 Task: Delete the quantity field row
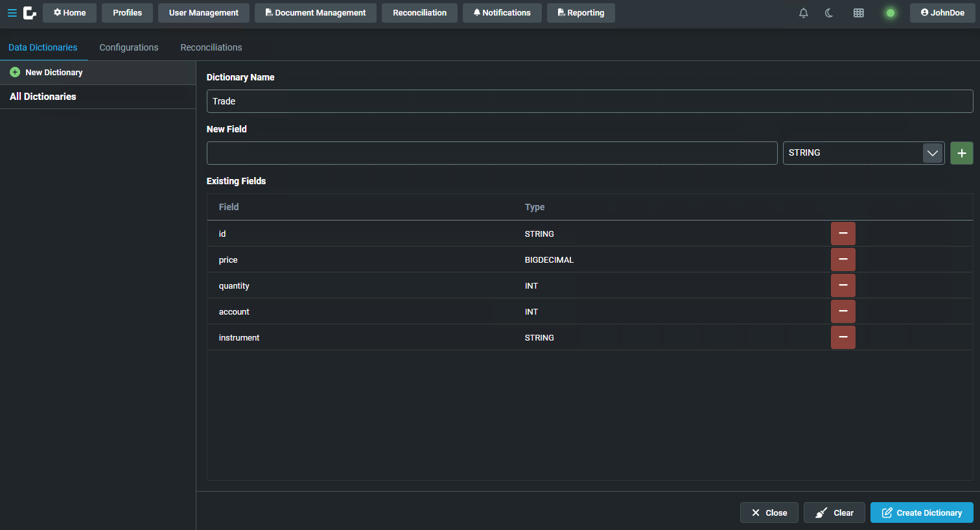(x=843, y=285)
